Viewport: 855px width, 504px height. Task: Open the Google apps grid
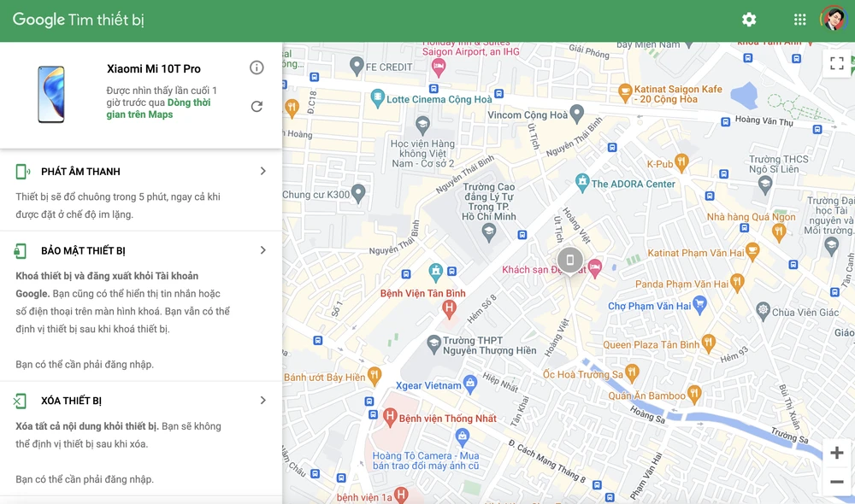click(799, 20)
